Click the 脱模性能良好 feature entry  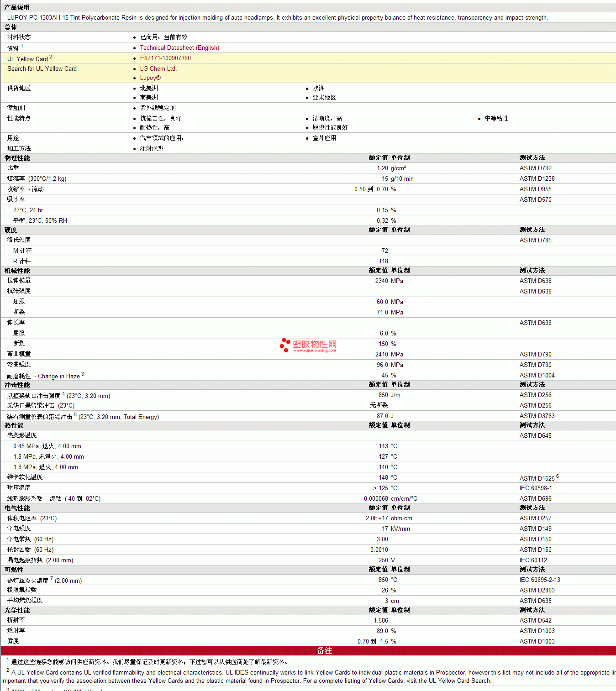coord(330,127)
